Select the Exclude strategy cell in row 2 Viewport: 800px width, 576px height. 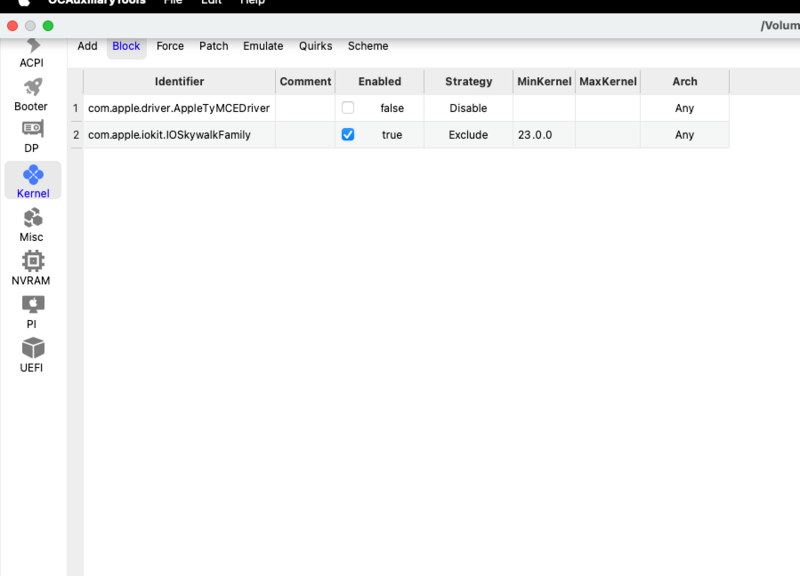(468, 135)
